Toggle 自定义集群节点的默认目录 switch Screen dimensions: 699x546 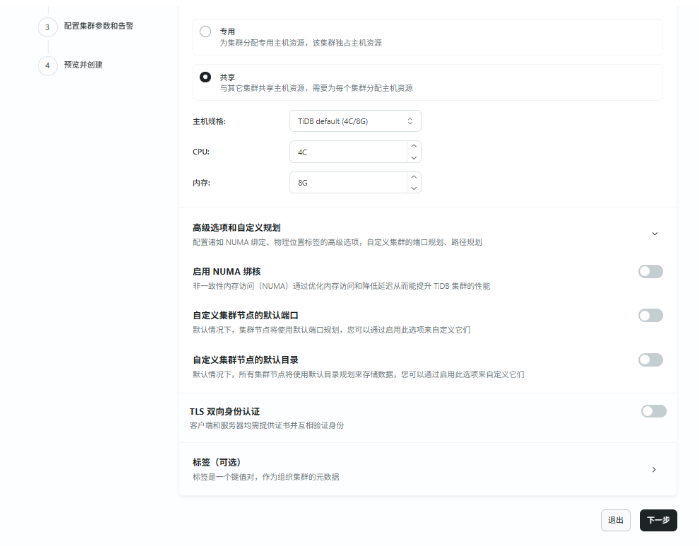click(x=650, y=359)
